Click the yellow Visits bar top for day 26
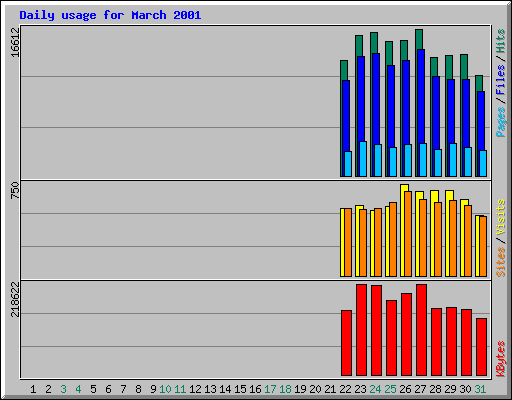The image size is (512, 400). coord(404,188)
